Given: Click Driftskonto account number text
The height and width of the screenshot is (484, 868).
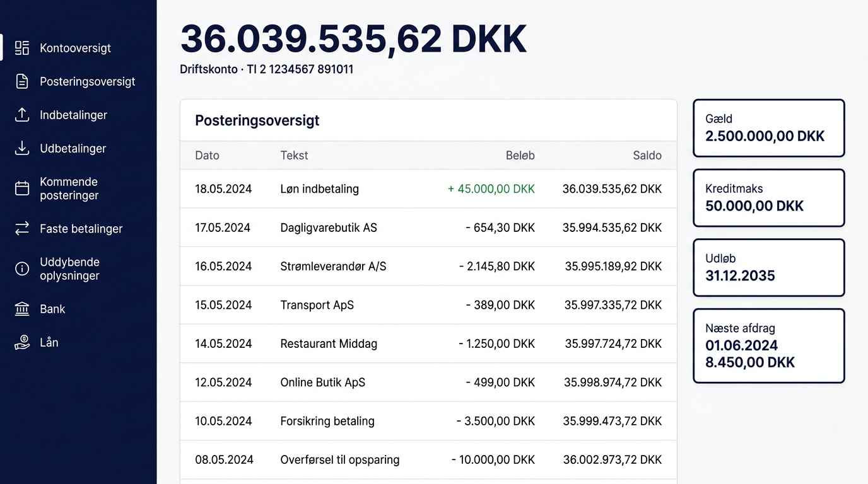Looking at the screenshot, I should point(267,69).
